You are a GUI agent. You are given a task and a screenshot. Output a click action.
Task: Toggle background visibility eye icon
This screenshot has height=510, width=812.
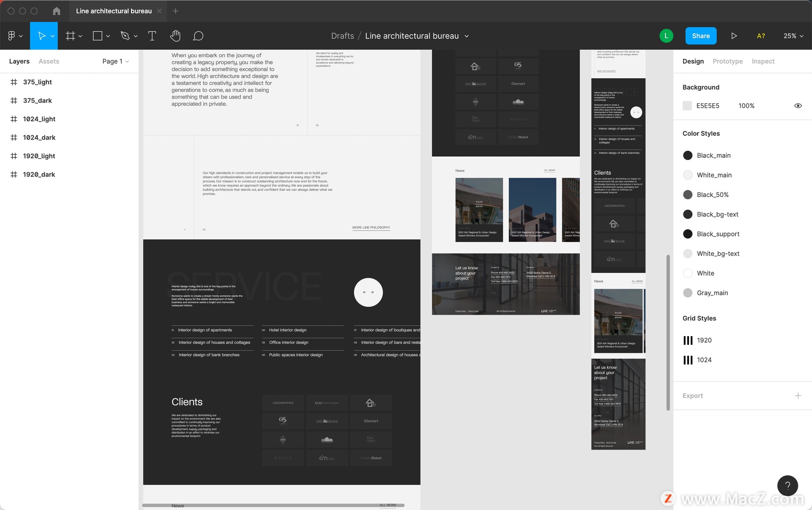[798, 106]
